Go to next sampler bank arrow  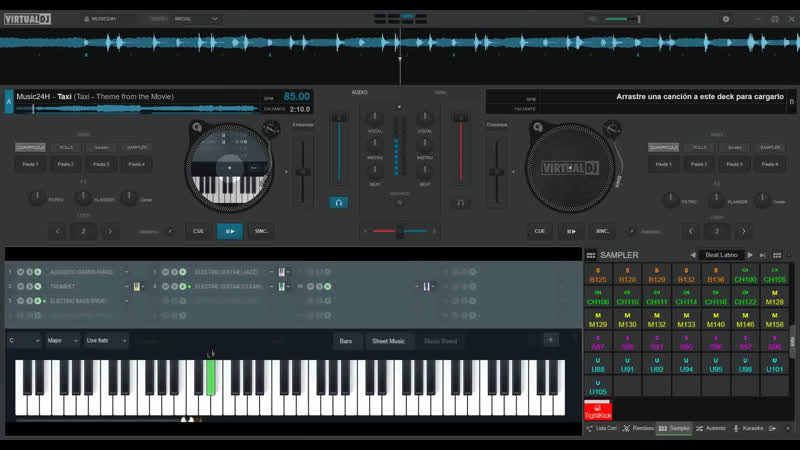coord(750,255)
